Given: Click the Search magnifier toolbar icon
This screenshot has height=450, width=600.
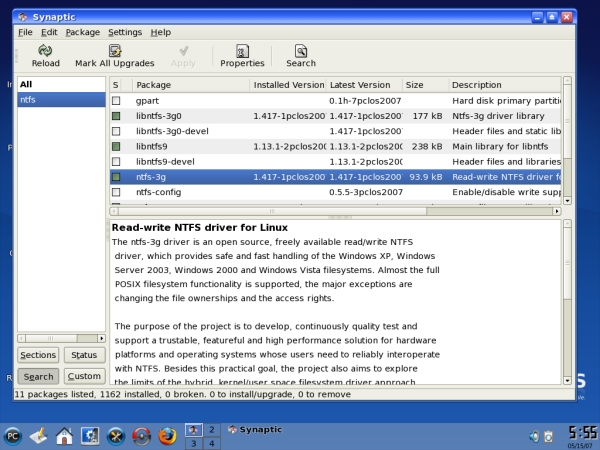Looking at the screenshot, I should click(x=301, y=51).
